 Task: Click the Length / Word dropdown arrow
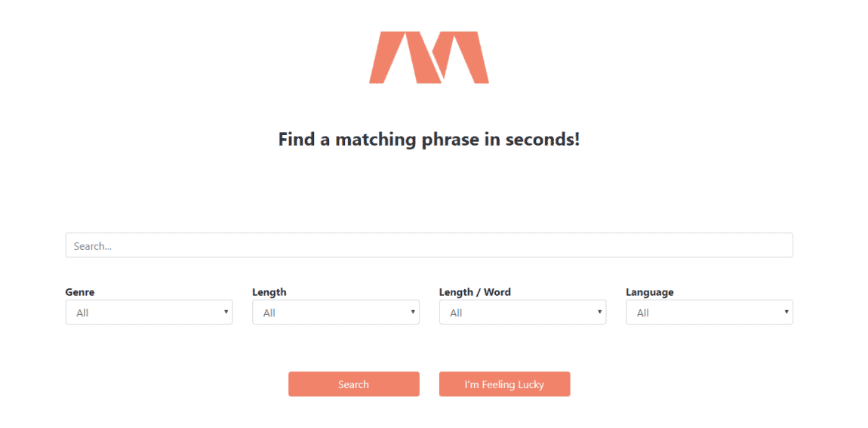coord(599,312)
